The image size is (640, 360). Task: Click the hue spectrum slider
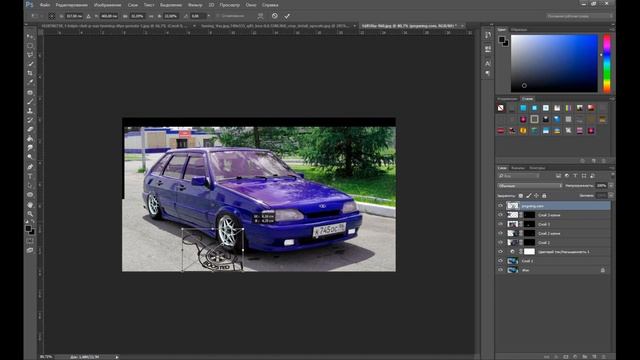tap(607, 63)
